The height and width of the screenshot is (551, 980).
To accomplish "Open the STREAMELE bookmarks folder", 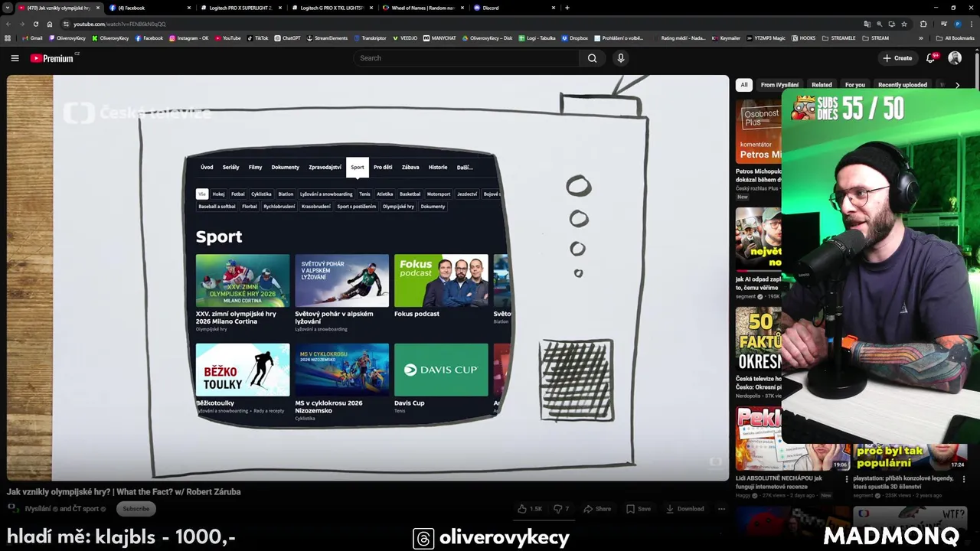I will click(839, 37).
